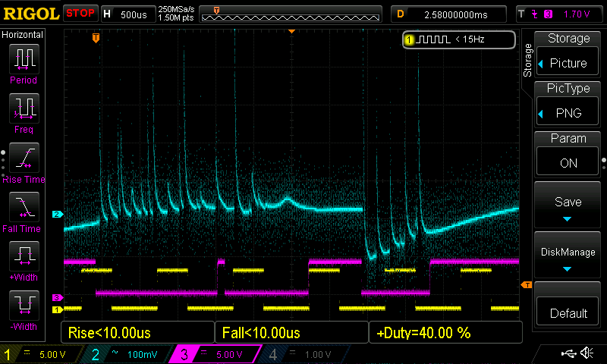Select the Period measurement icon
The width and height of the screenshot is (607, 364).
point(24,61)
